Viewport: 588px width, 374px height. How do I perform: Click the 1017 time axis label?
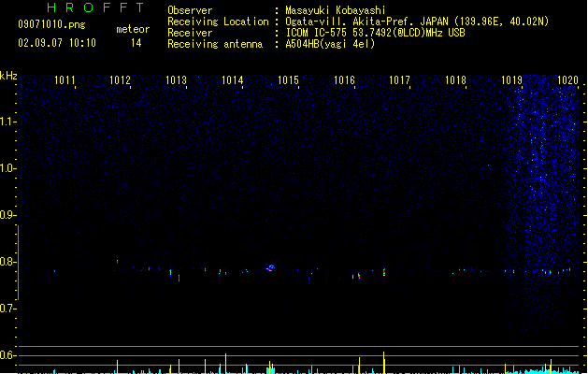point(400,79)
